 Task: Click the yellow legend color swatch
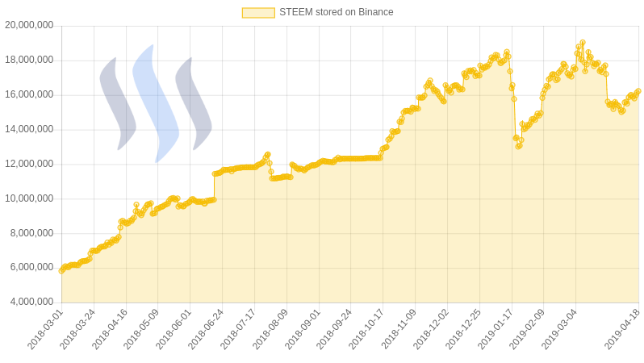(x=258, y=13)
